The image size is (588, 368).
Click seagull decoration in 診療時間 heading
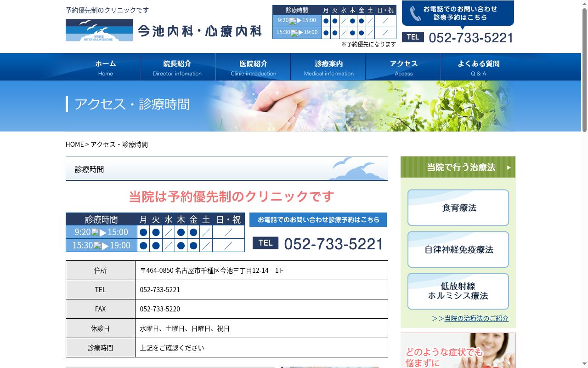tap(358, 168)
